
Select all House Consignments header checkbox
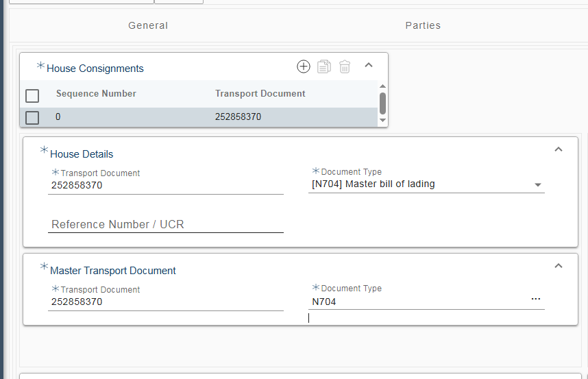pos(32,95)
